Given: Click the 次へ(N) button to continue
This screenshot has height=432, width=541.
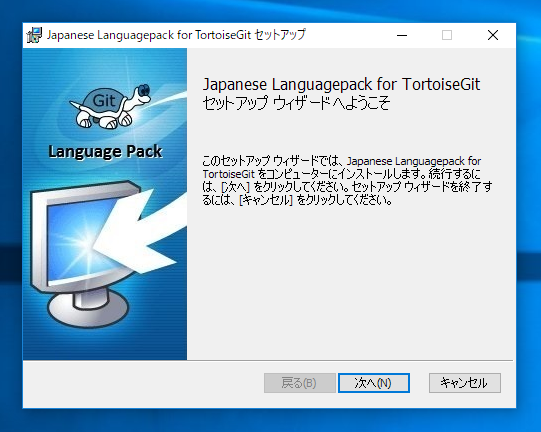Looking at the screenshot, I should tap(374, 383).
